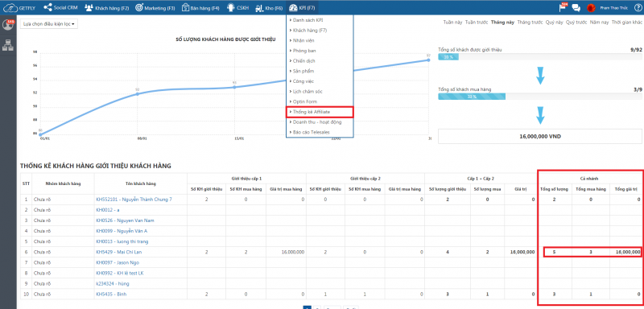Switch time filter to Tuần trước
Image resolution: width=644 pixels, height=309 pixels.
[476, 23]
